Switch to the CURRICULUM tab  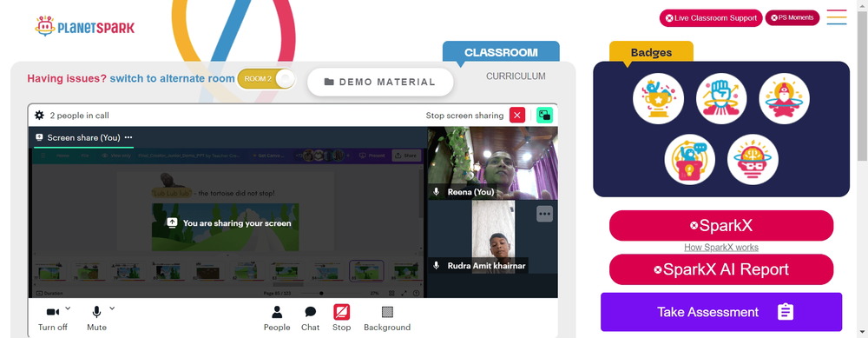click(x=516, y=76)
